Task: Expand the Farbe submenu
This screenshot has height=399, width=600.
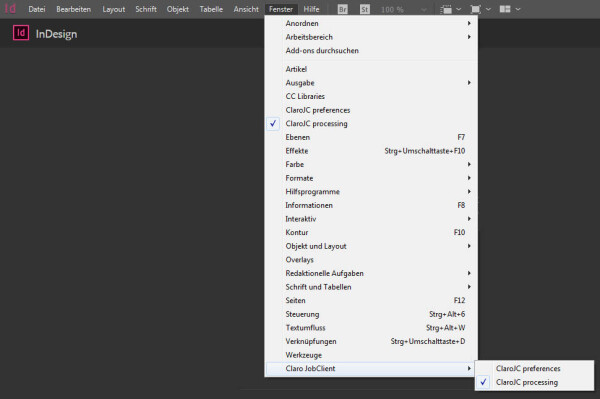Action: [371, 164]
